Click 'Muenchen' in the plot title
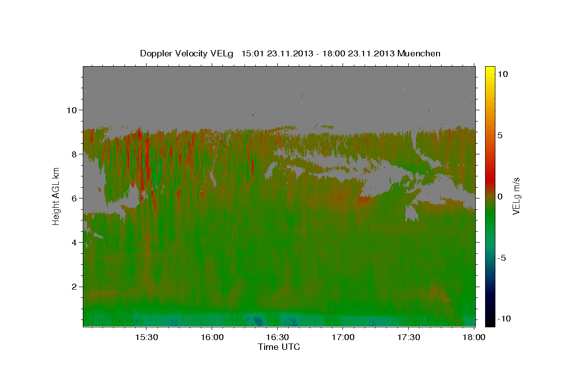The width and height of the screenshot is (588, 392). click(419, 53)
